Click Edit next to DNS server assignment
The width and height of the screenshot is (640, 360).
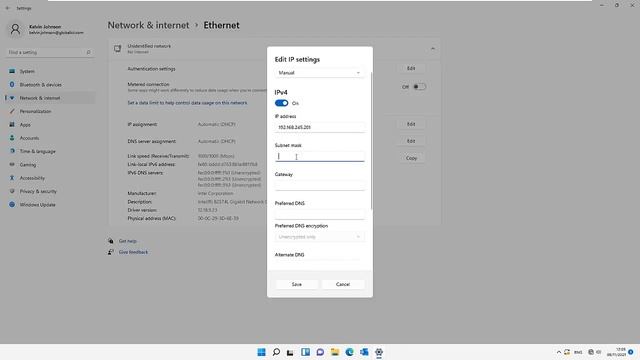411,141
